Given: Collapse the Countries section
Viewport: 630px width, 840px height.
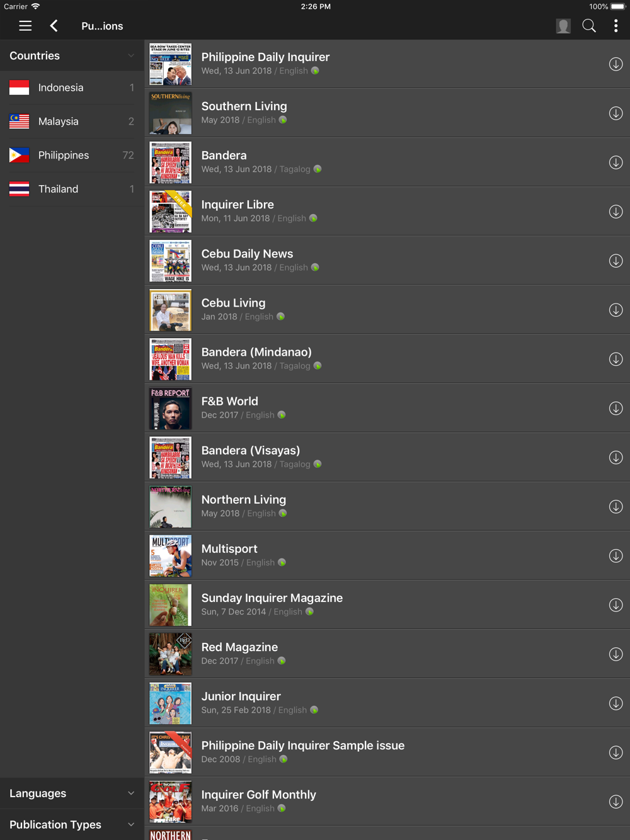Looking at the screenshot, I should [72, 55].
